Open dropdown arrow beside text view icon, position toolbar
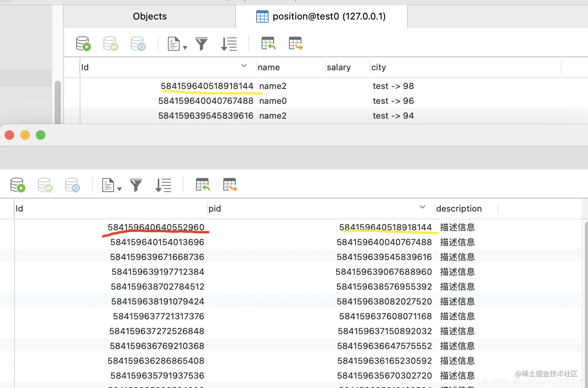588x388 pixels. point(185,48)
